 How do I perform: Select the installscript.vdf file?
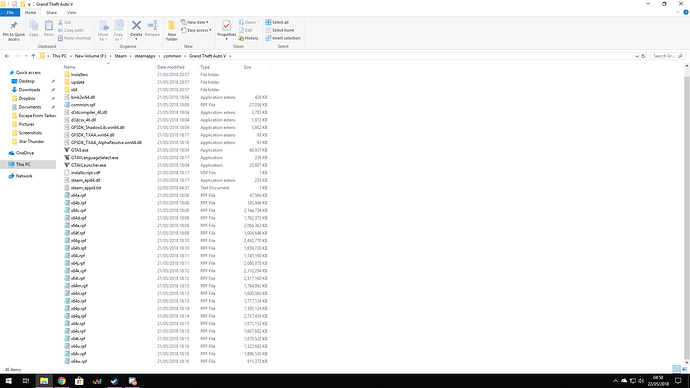pyautogui.click(x=85, y=173)
